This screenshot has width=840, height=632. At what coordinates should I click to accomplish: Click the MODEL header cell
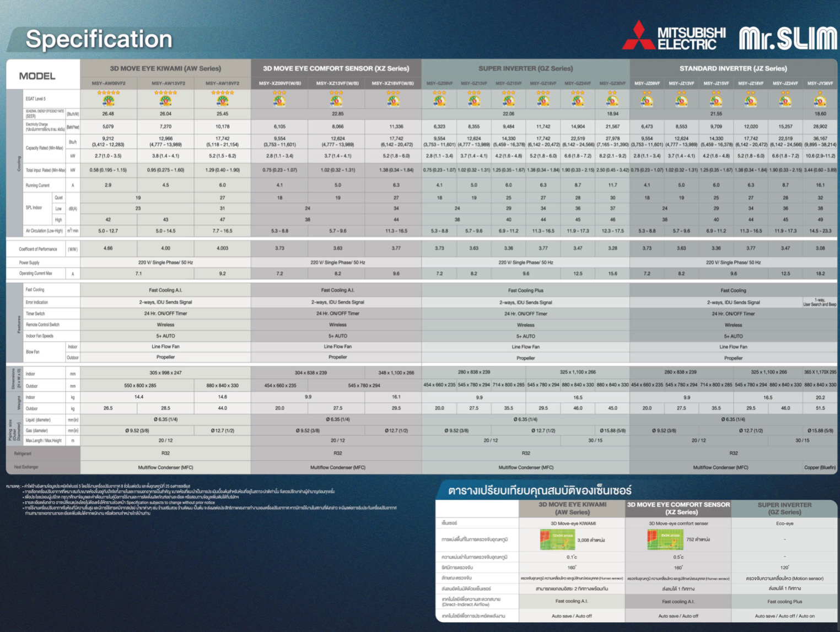(x=37, y=76)
